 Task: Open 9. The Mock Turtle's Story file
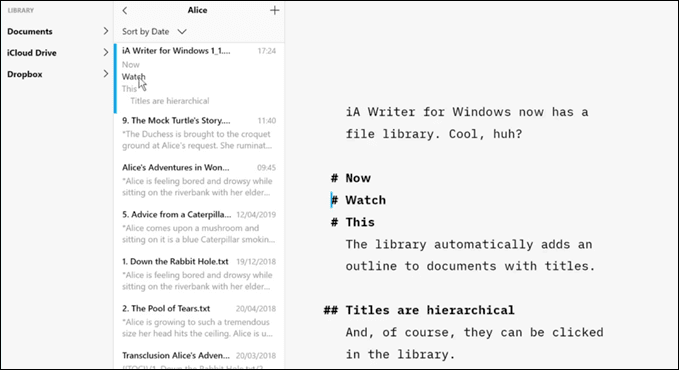pos(176,120)
